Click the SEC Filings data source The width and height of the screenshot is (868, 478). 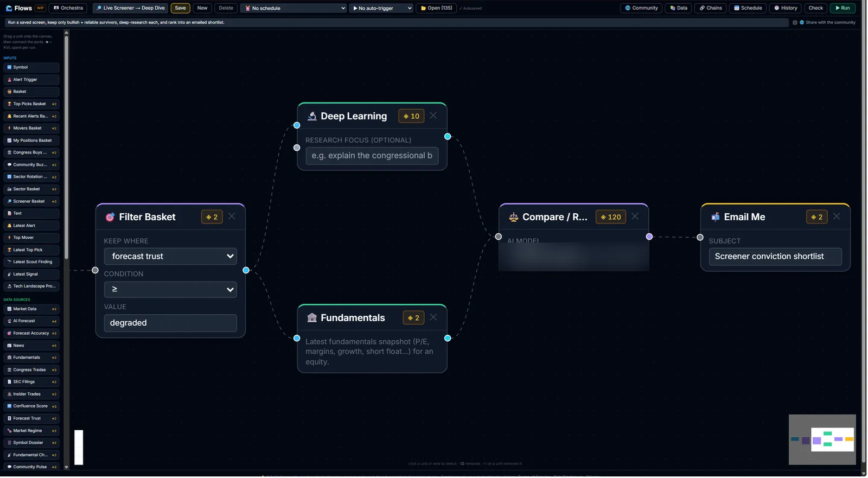(31, 382)
